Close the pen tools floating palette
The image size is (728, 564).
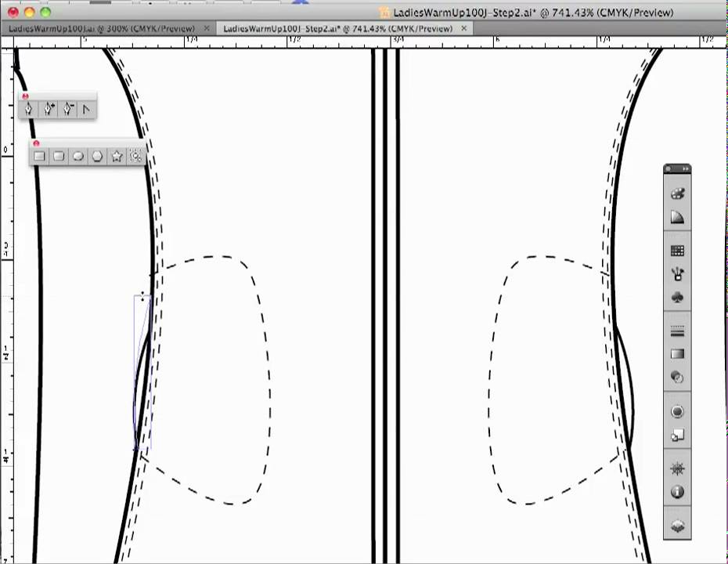click(x=26, y=96)
